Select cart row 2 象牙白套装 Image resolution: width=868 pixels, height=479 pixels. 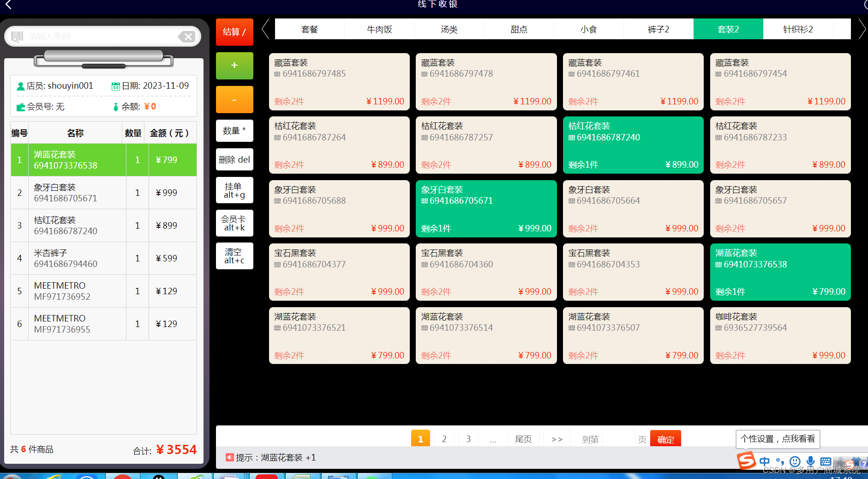coord(104,193)
